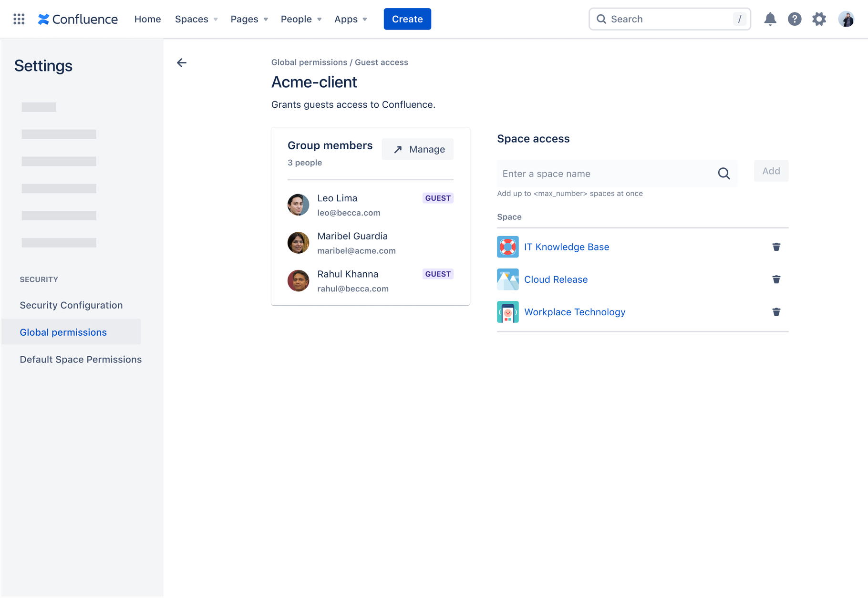Switch to Security Configuration settings

tap(71, 305)
